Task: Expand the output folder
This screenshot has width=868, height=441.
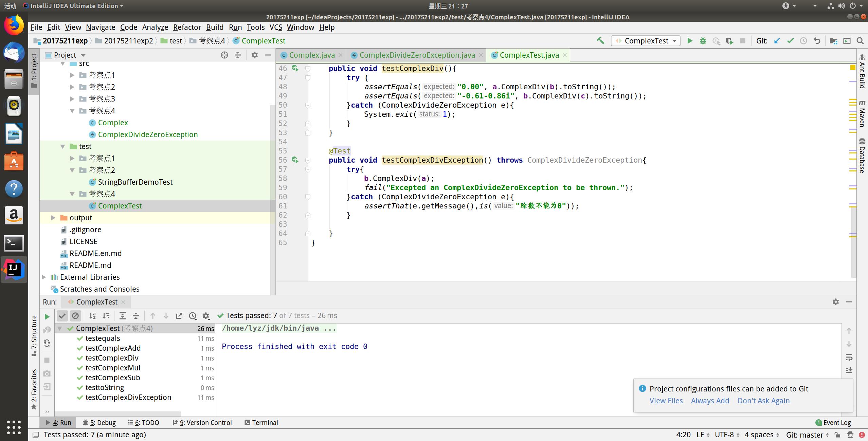Action: pyautogui.click(x=53, y=218)
